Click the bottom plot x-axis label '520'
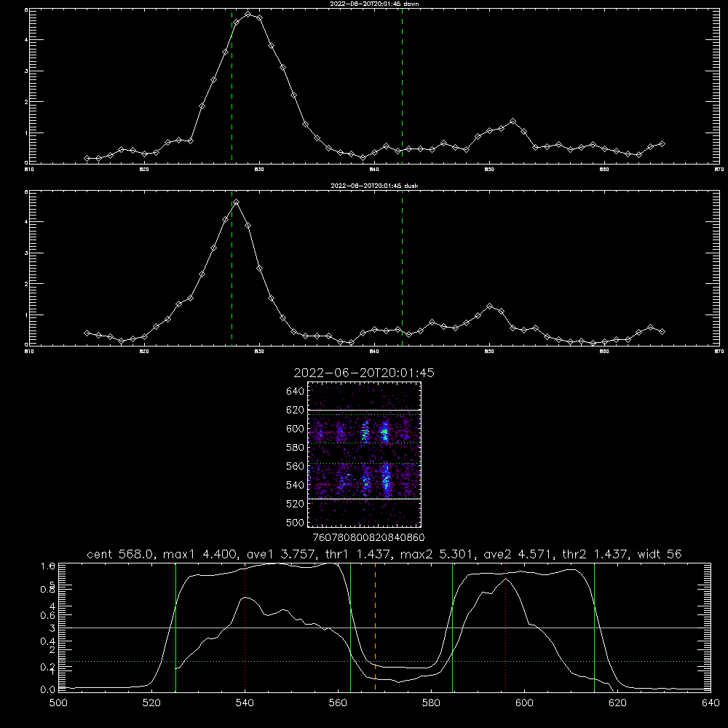The image size is (728, 728). pyautogui.click(x=152, y=703)
